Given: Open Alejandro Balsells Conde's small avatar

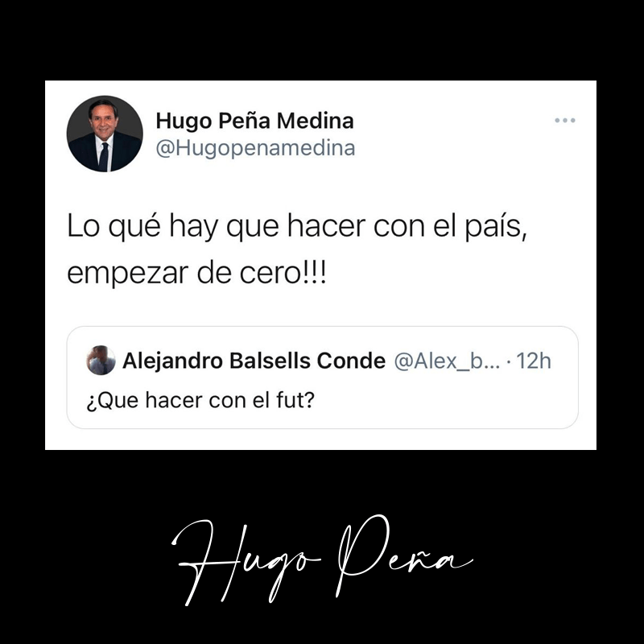Looking at the screenshot, I should click(x=101, y=360).
